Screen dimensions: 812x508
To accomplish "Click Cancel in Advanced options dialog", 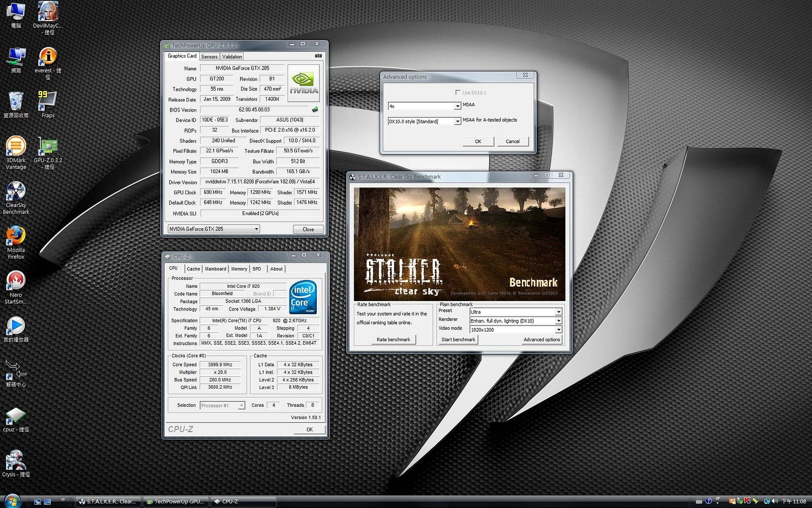I will 512,142.
